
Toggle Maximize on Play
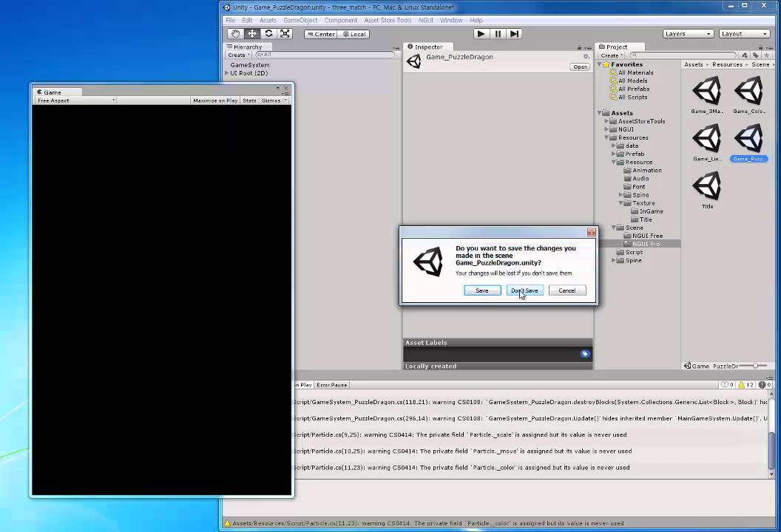pos(215,100)
